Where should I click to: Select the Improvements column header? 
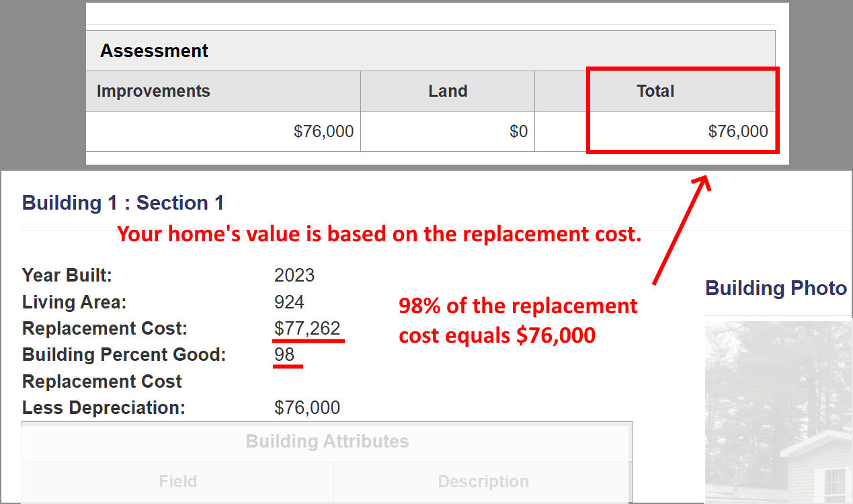tap(153, 91)
